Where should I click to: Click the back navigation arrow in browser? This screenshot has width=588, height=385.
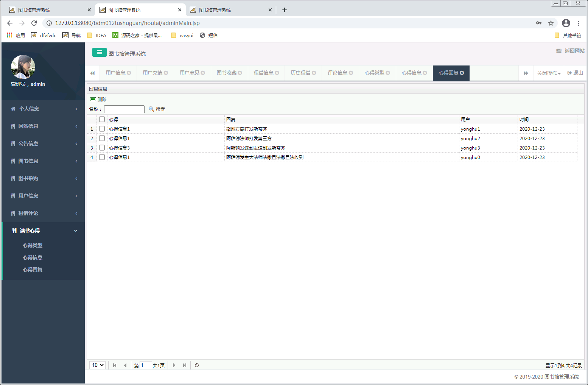[x=10, y=23]
